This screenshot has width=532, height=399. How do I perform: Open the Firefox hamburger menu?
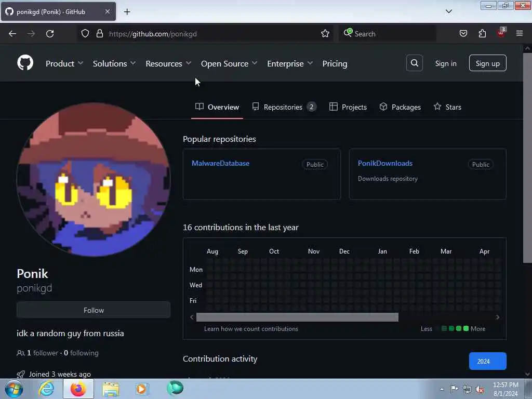pos(520,33)
